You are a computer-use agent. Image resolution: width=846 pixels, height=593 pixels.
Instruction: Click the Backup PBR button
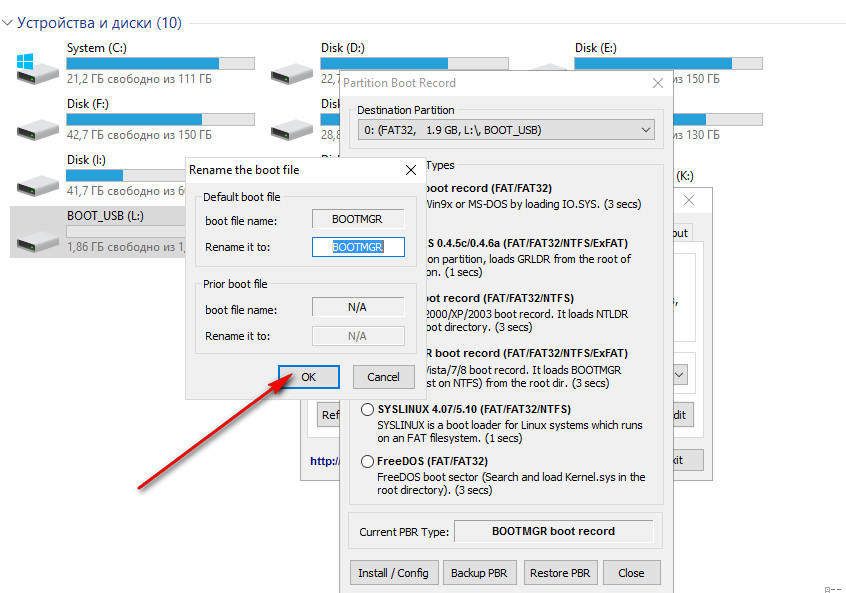[477, 573]
